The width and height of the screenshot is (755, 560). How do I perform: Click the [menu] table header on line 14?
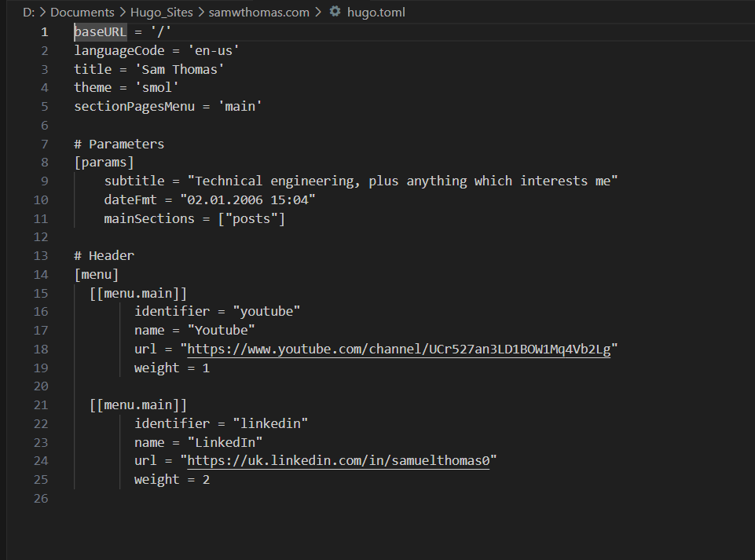pyautogui.click(x=97, y=274)
